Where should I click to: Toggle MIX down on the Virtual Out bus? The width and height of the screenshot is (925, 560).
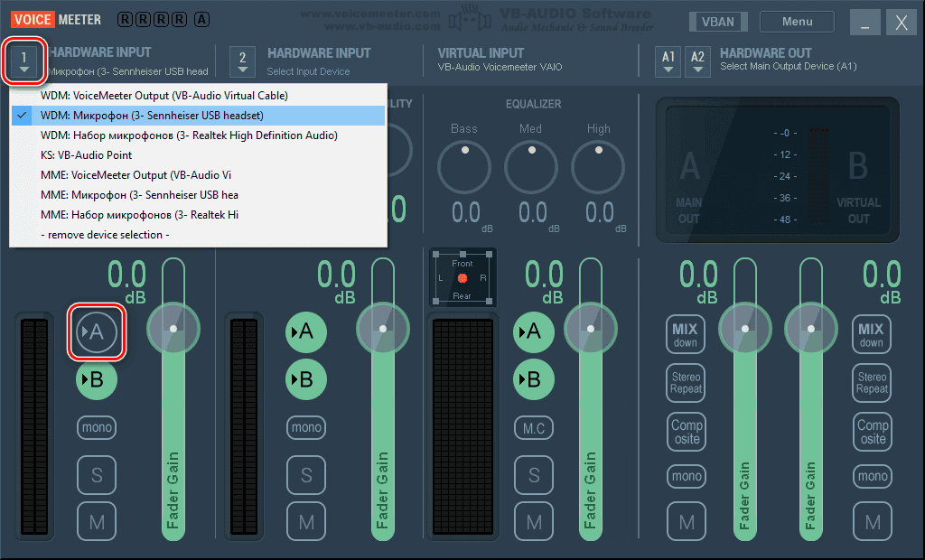pyautogui.click(x=872, y=334)
